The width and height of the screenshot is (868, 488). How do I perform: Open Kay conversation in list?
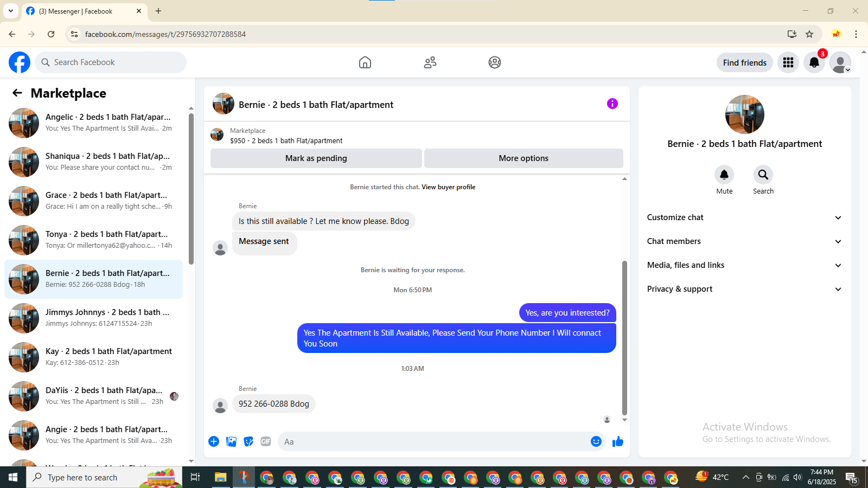tap(93, 357)
